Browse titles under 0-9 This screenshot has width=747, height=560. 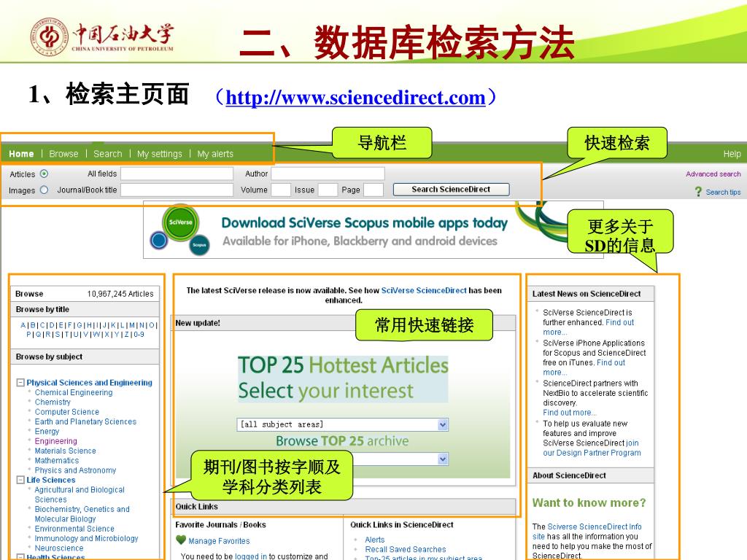(x=139, y=334)
